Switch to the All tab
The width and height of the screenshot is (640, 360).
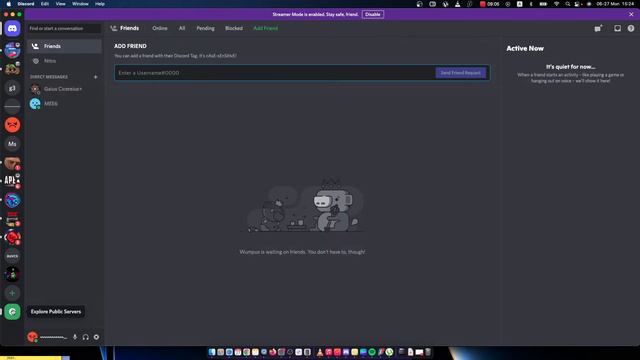click(182, 28)
